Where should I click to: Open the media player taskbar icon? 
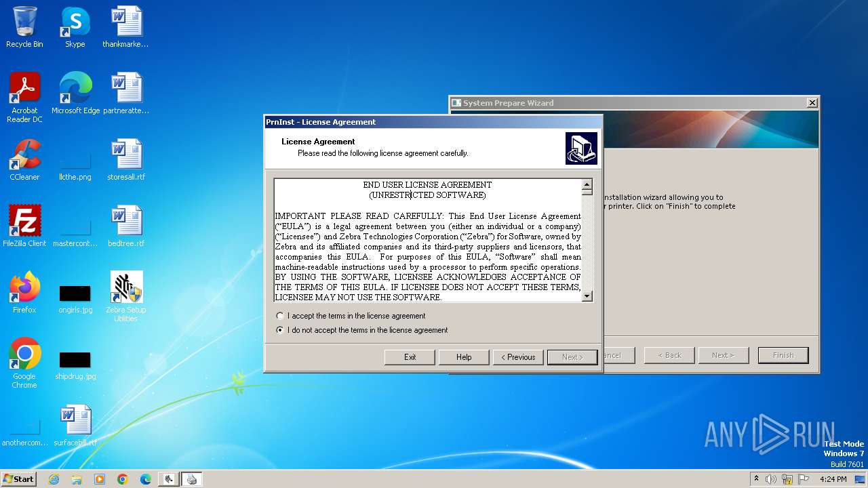point(100,479)
